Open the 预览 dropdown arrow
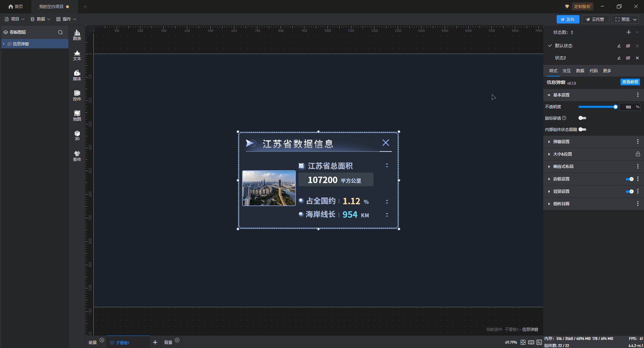Image resolution: width=644 pixels, height=348 pixels. click(635, 19)
